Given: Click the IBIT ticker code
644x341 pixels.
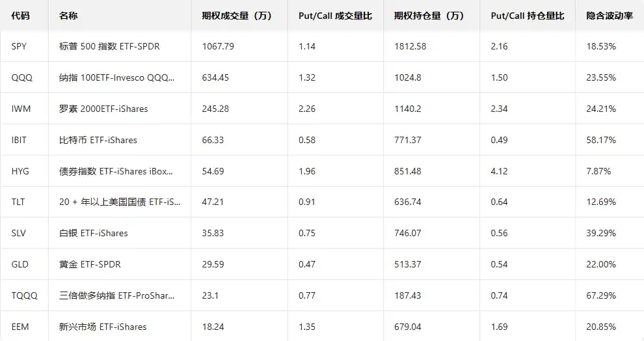Looking at the screenshot, I should (x=20, y=140).
